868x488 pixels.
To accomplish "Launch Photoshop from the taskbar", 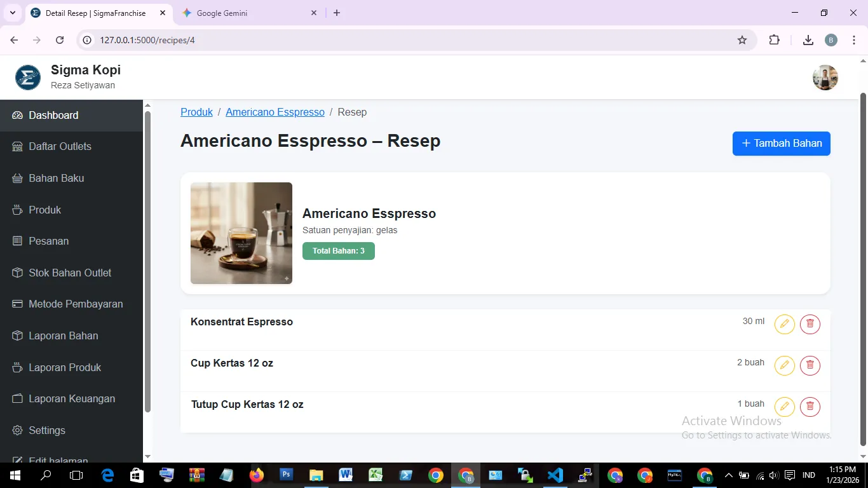I will click(x=286, y=475).
